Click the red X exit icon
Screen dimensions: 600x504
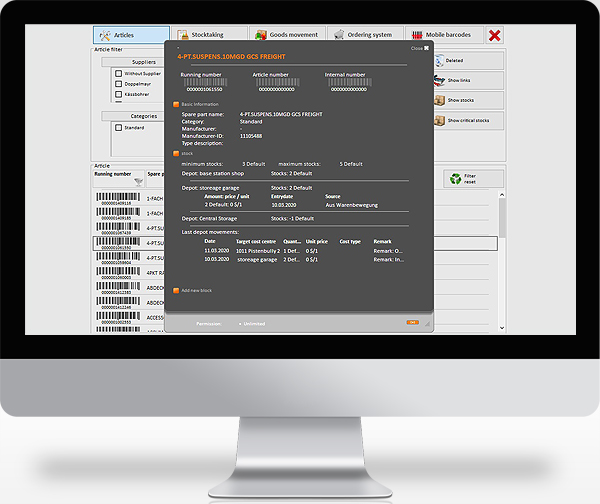[494, 35]
